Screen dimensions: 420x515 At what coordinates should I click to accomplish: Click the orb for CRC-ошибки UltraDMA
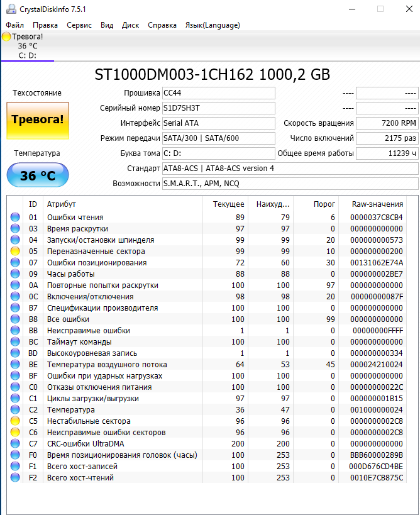pos(15,444)
